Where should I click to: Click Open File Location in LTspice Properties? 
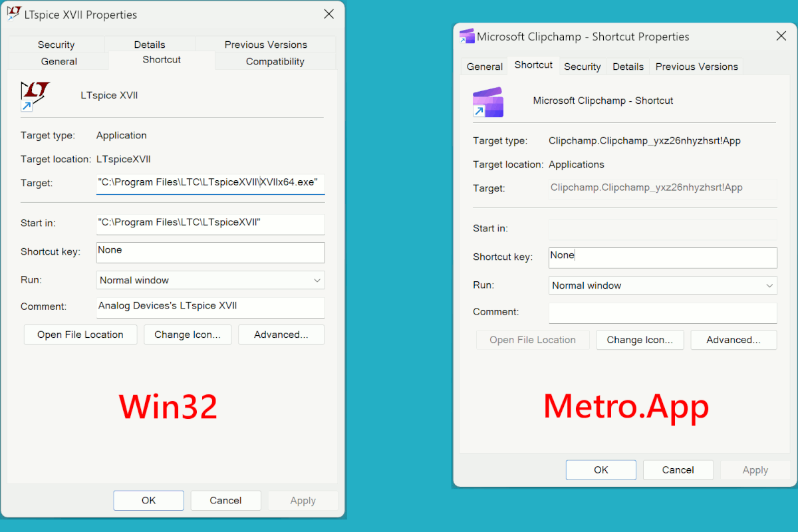click(80, 334)
